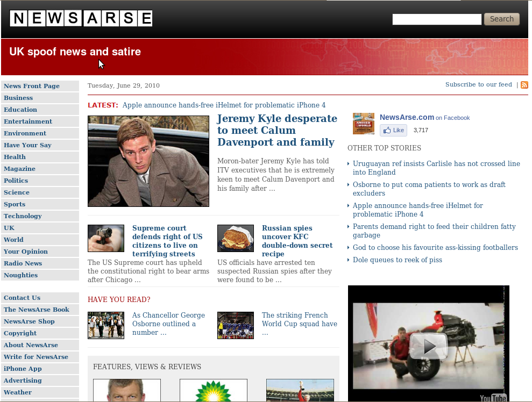Open NewsArse.com Facebook link
This screenshot has width=532, height=402.
pyautogui.click(x=407, y=117)
